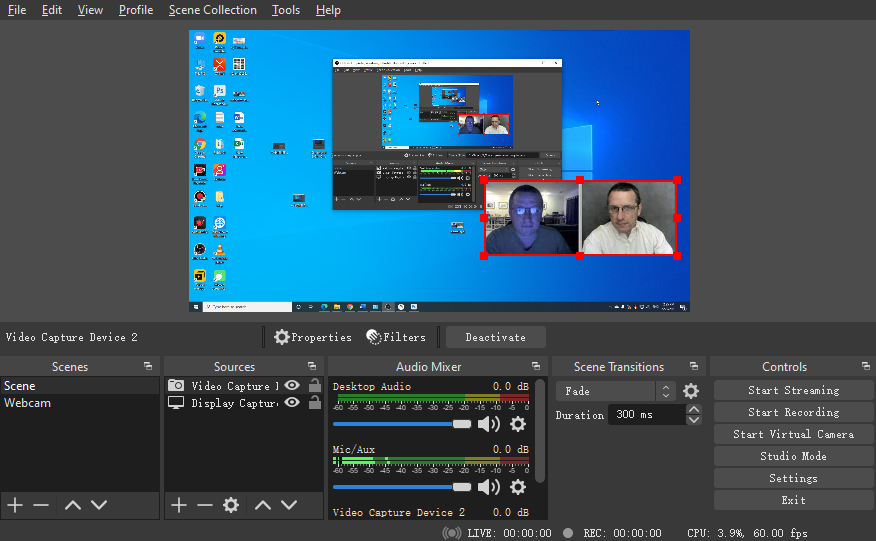
Task: Open the File menu
Action: (17, 10)
